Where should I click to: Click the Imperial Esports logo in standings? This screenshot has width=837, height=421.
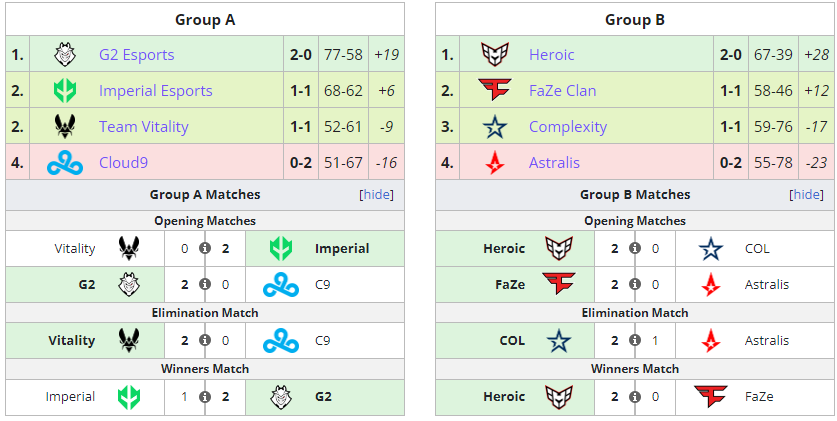[x=64, y=91]
